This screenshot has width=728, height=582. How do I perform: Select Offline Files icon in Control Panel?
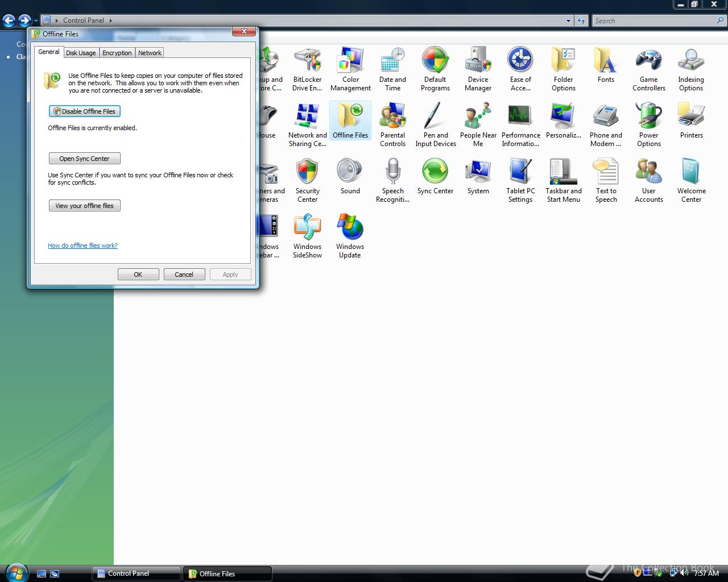[350, 120]
